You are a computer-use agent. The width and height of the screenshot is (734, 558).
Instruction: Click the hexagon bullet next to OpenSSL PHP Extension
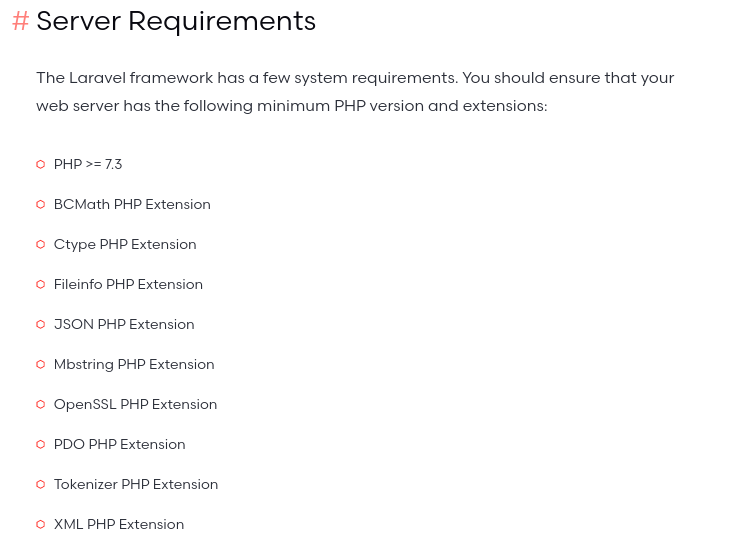coord(41,404)
